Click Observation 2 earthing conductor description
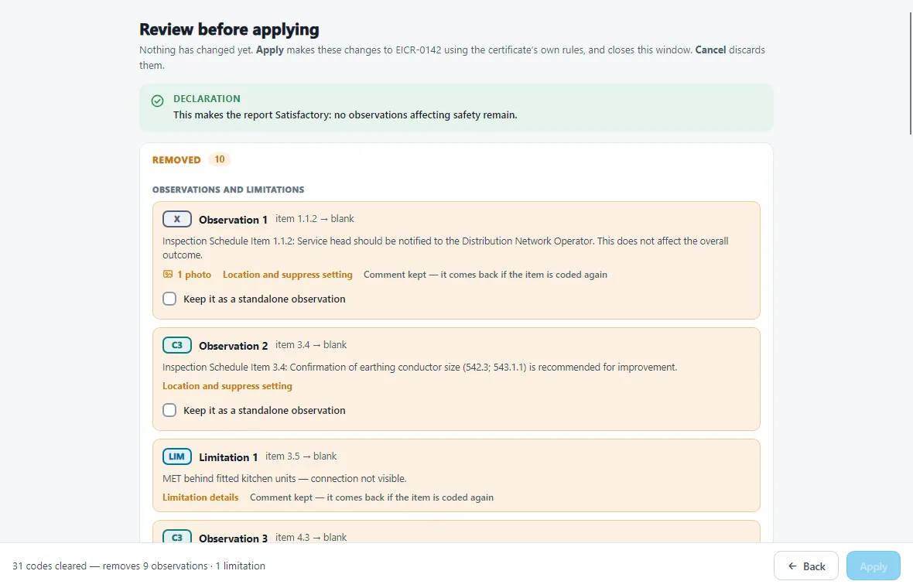Viewport: 913px width, 588px height. pyautogui.click(x=420, y=367)
